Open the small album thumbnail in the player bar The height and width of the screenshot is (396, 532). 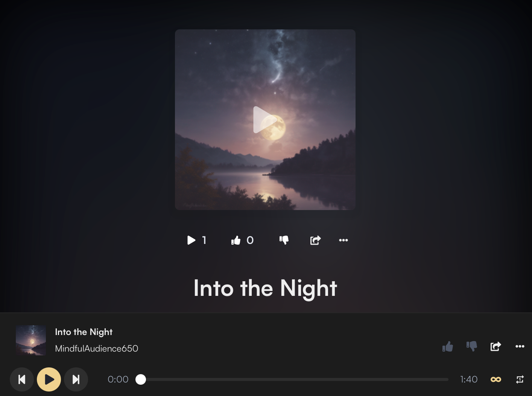click(31, 340)
